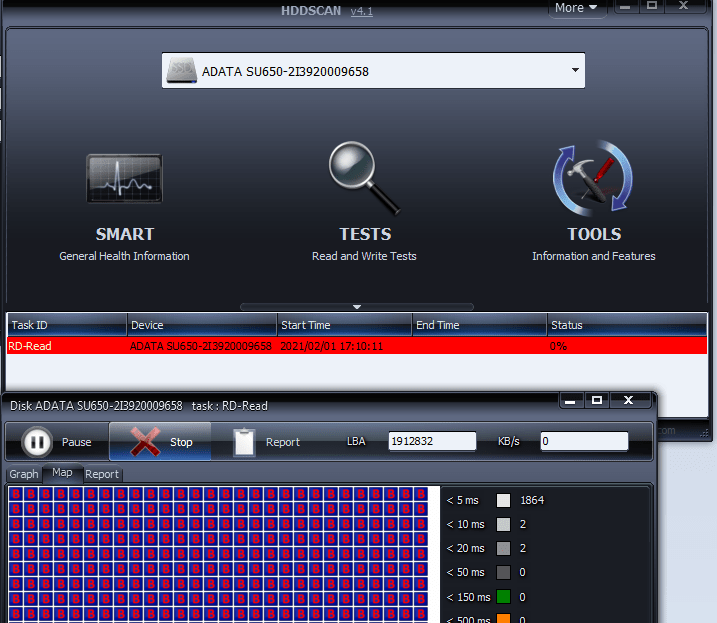Select the RD-Read task row
Screen dimensions: 717x623
coord(357,346)
